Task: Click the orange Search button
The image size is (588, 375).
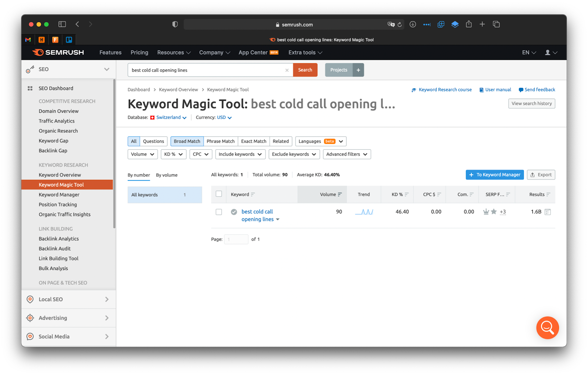Action: click(x=305, y=70)
